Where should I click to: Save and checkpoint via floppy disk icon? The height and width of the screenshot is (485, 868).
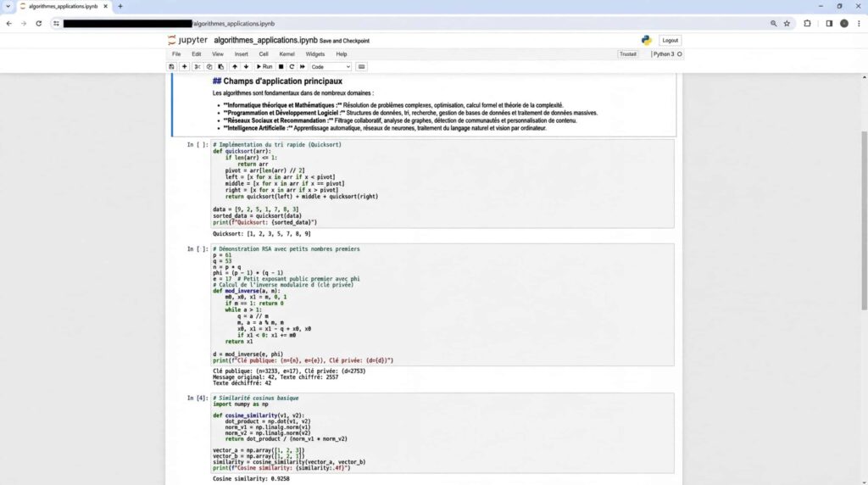click(x=171, y=67)
